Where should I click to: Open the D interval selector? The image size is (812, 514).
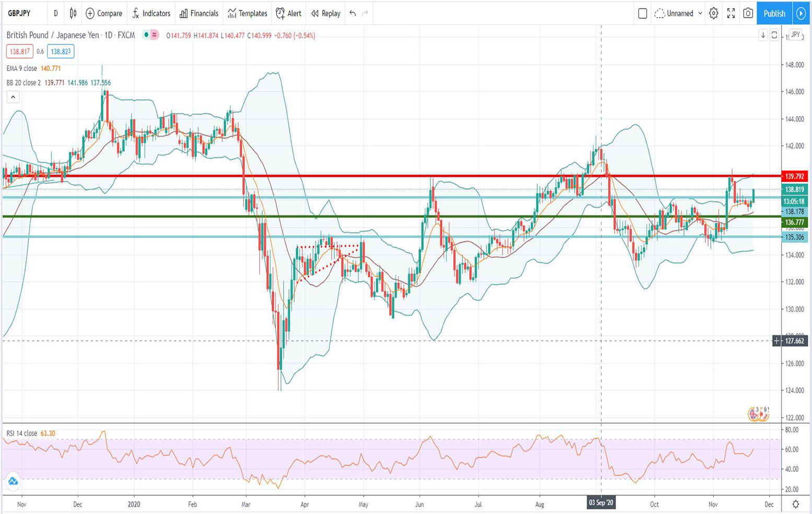(x=55, y=14)
